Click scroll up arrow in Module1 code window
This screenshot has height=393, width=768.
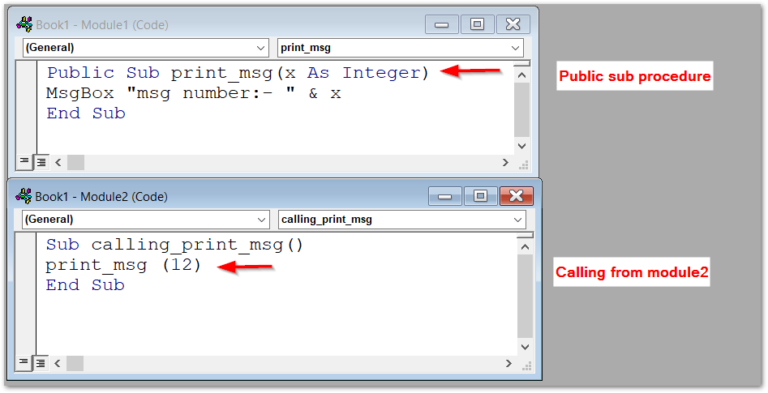tap(522, 75)
